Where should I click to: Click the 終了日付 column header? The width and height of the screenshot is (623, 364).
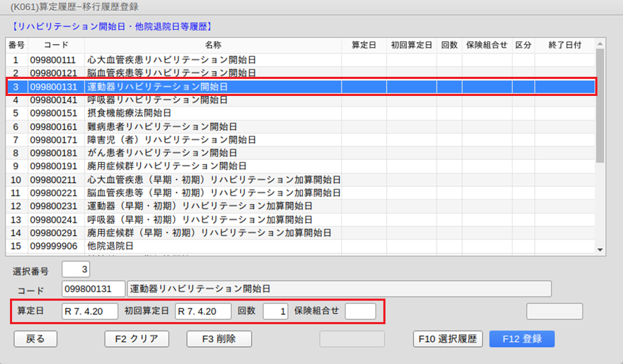pyautogui.click(x=565, y=45)
